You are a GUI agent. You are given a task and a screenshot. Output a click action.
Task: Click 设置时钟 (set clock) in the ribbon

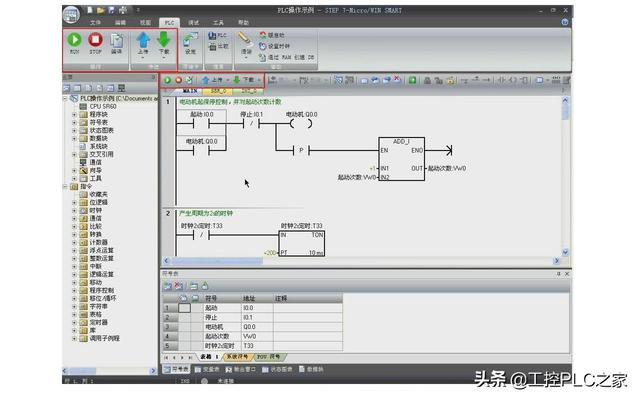(274, 46)
